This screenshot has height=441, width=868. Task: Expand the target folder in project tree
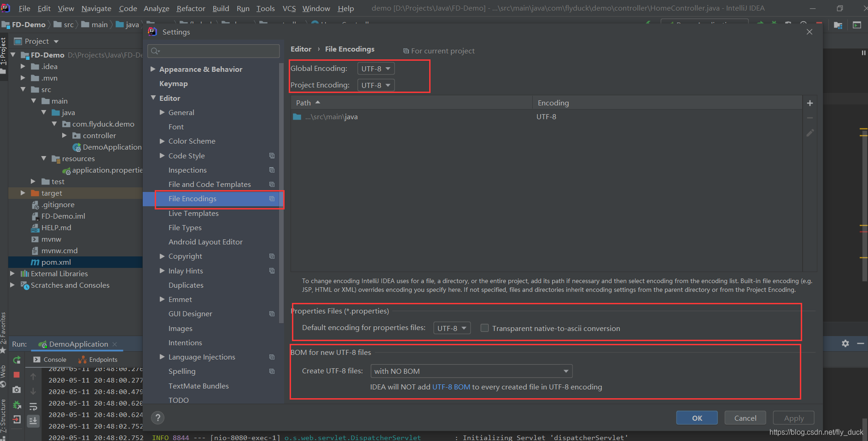coord(23,193)
